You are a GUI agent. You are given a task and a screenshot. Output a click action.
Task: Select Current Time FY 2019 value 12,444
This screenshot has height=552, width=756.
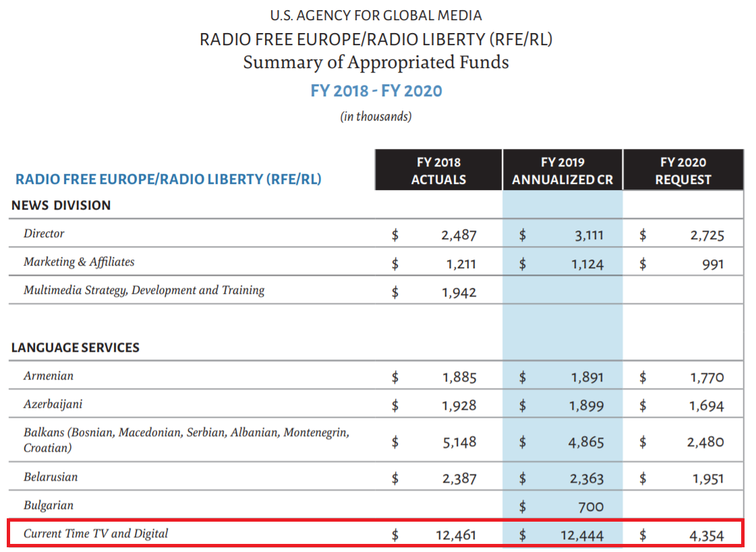(x=582, y=535)
